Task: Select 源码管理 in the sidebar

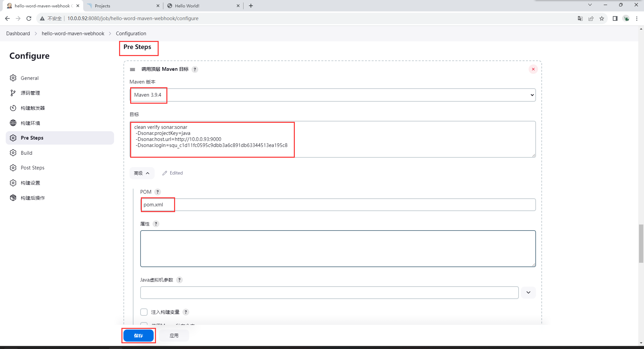Action: click(x=30, y=93)
